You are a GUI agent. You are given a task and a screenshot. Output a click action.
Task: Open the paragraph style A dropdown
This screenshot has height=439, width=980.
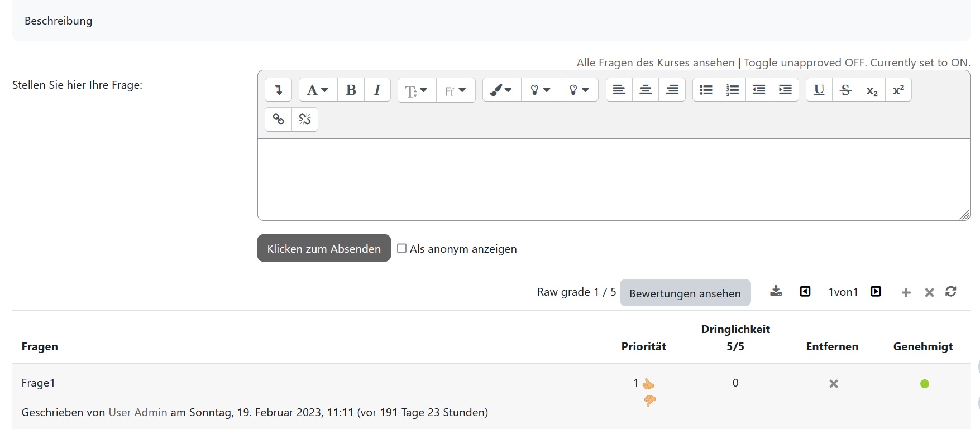(317, 90)
